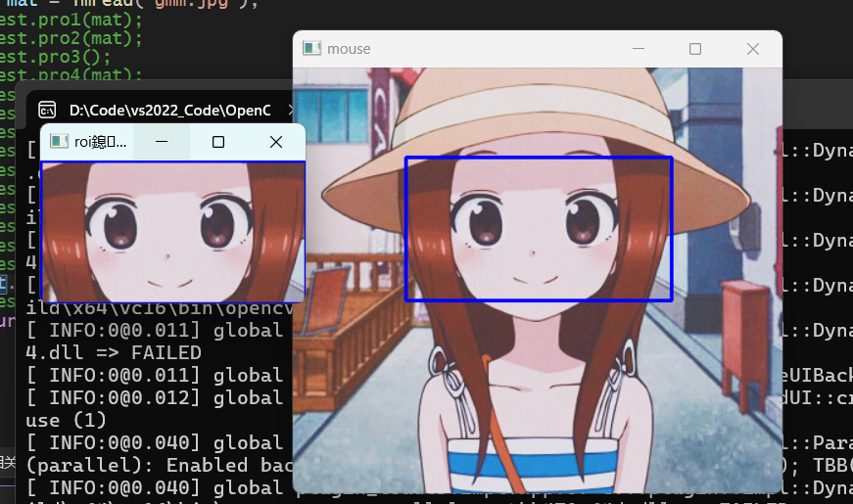Click code line 'est.pro3();' in editor
Screen dimensions: 853x504
[x=56, y=57]
